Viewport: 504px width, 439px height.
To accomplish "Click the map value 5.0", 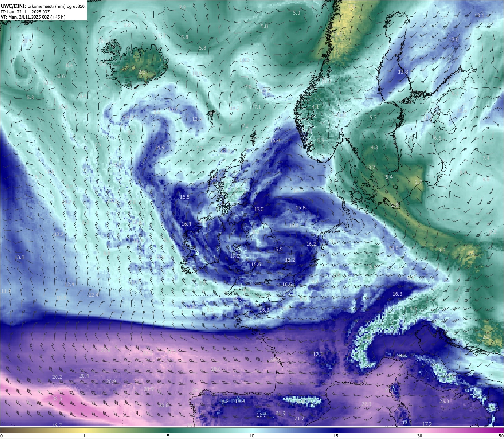I will pos(296,13).
